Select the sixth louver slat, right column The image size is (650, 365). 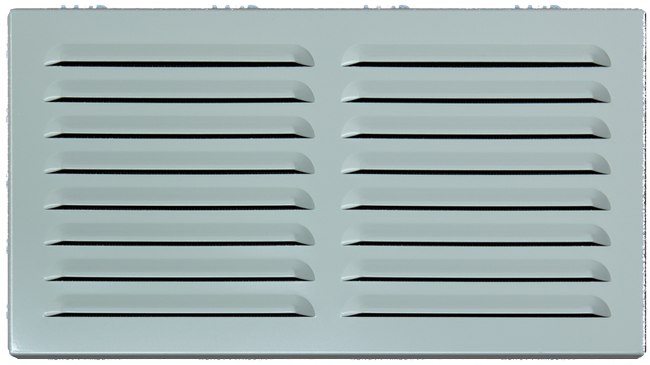476,234
